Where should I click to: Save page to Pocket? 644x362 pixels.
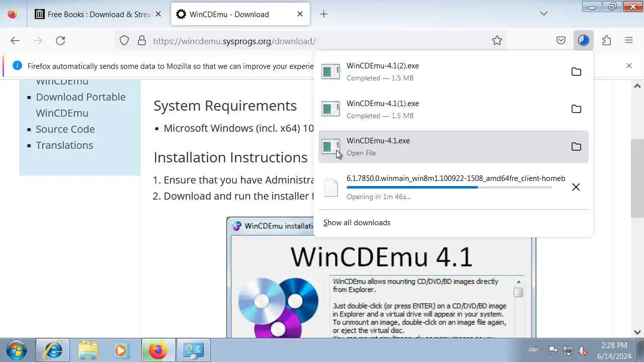point(561,41)
